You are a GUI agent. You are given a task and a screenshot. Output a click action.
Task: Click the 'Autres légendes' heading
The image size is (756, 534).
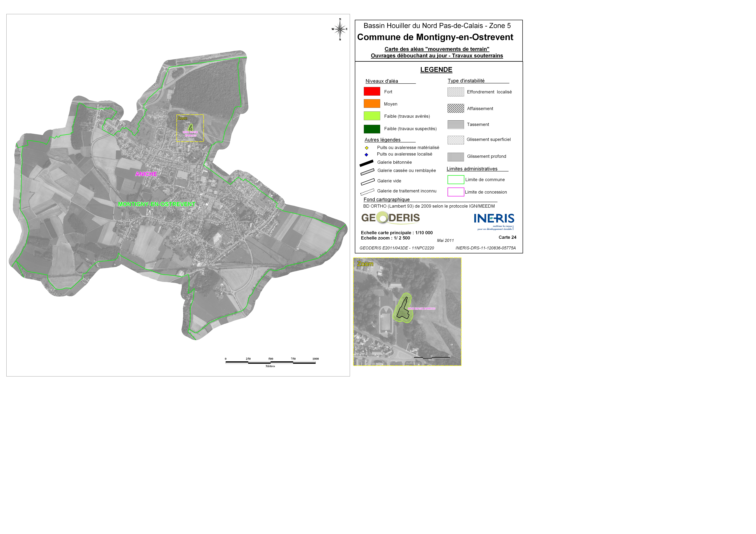point(383,140)
